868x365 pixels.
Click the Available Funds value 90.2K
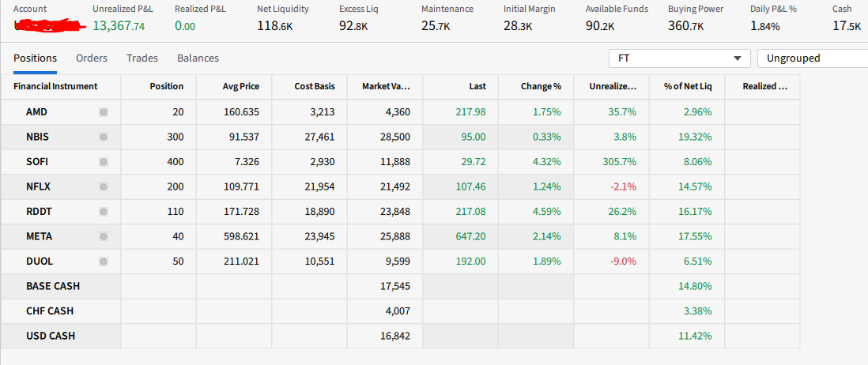point(600,26)
